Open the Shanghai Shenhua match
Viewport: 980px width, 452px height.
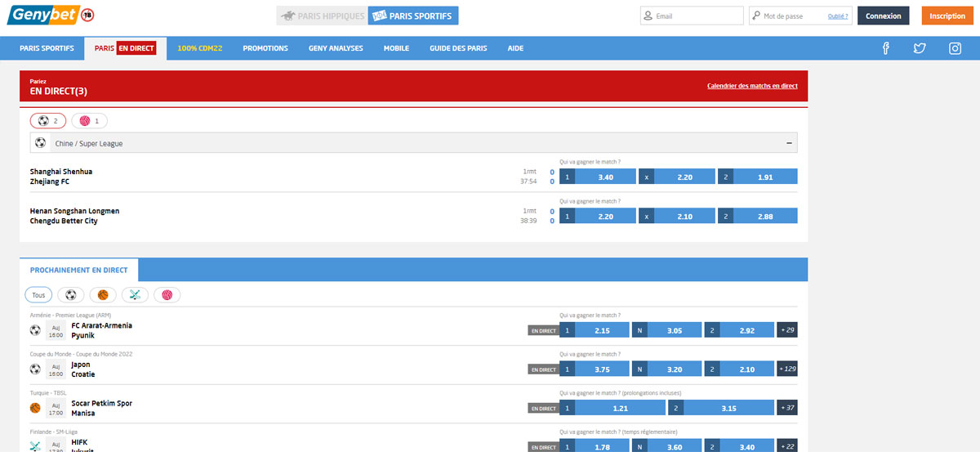(x=61, y=177)
